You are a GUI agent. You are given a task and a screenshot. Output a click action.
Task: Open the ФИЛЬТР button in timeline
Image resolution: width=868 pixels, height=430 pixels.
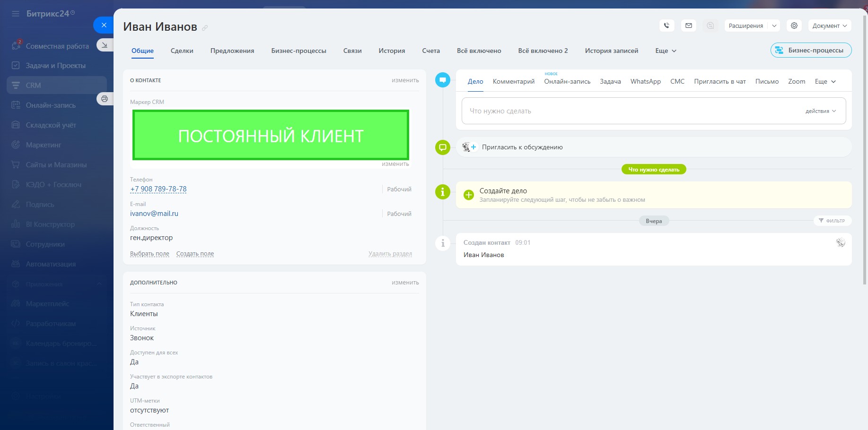(x=832, y=221)
